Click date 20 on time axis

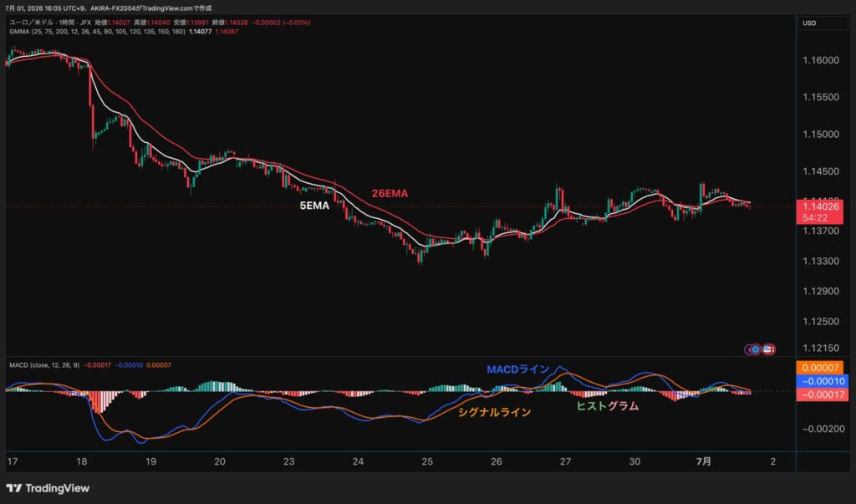tap(220, 462)
